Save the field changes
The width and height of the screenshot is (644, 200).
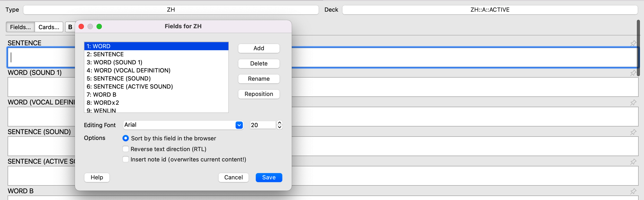pyautogui.click(x=269, y=177)
